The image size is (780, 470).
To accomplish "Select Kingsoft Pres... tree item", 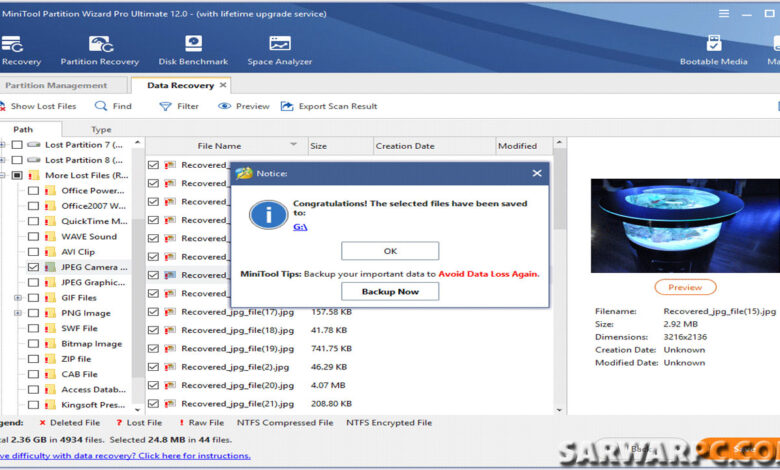I will pos(93,404).
